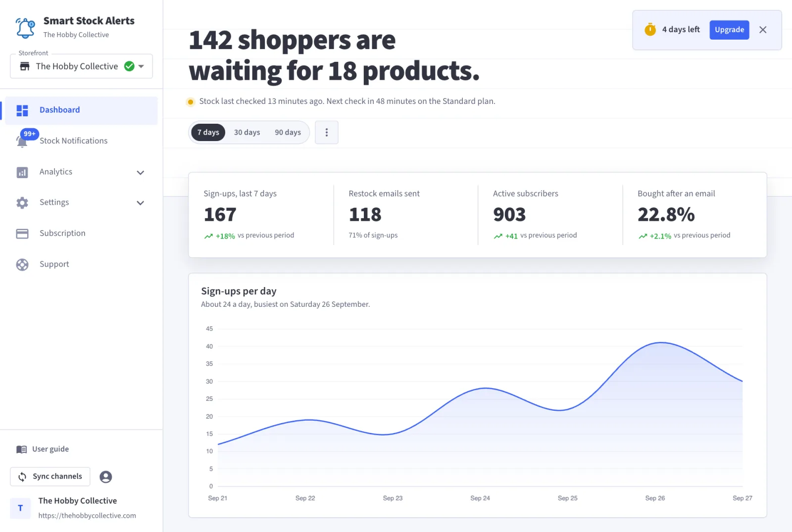Open the Dashboard grid icon
This screenshot has width=792, height=532.
click(x=22, y=110)
